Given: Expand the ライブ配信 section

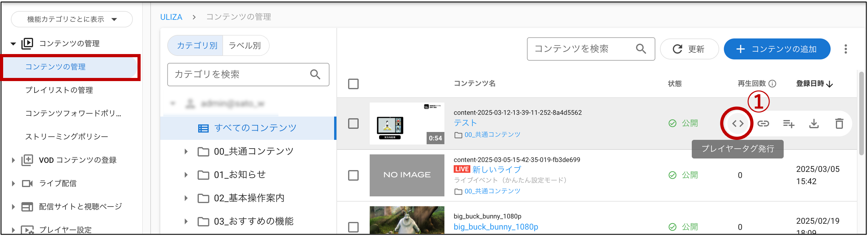Looking at the screenshot, I should tap(13, 184).
